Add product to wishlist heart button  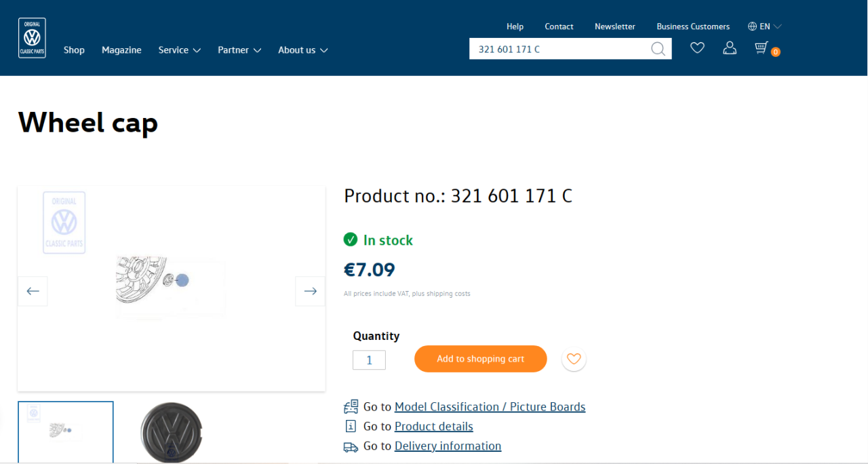(x=574, y=359)
